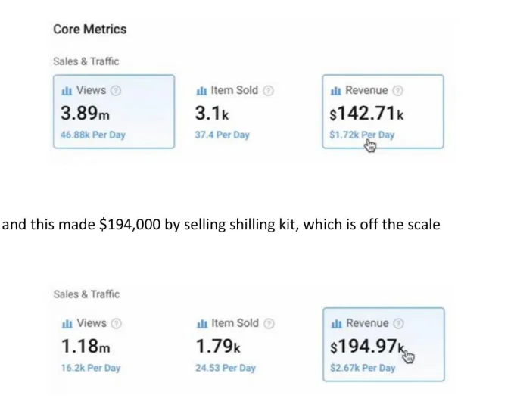This screenshot has width=514, height=420.
Task: Click the bar chart icon on bottom Revenue card
Action: 337,324
